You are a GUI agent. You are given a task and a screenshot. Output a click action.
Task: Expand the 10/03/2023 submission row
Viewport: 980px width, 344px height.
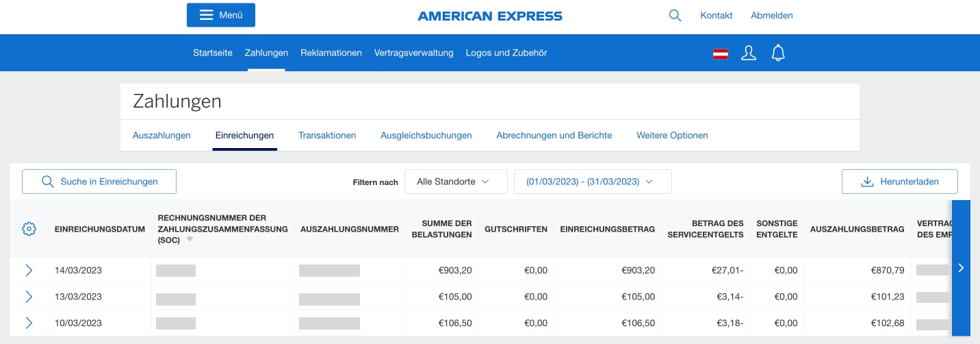tap(29, 323)
